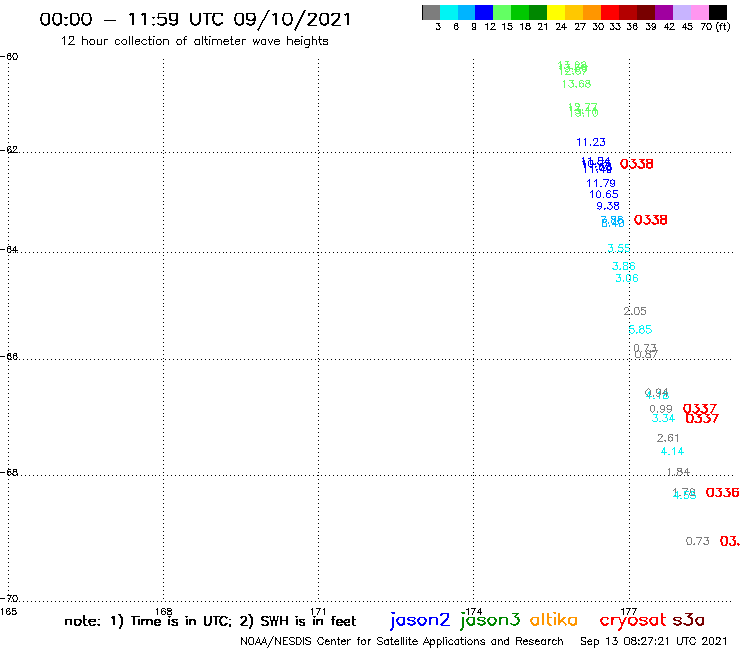740x650 pixels.
Task: Click the blue '9.38' wave height value
Action: click(608, 206)
